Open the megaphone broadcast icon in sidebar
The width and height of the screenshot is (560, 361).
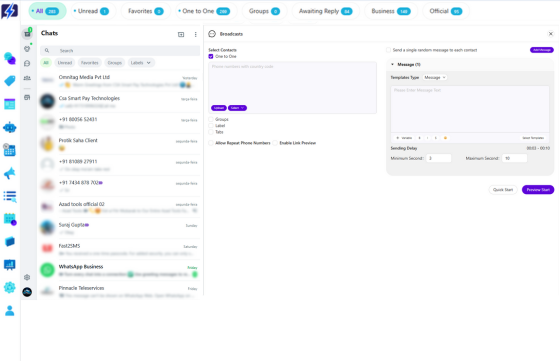[x=10, y=173]
